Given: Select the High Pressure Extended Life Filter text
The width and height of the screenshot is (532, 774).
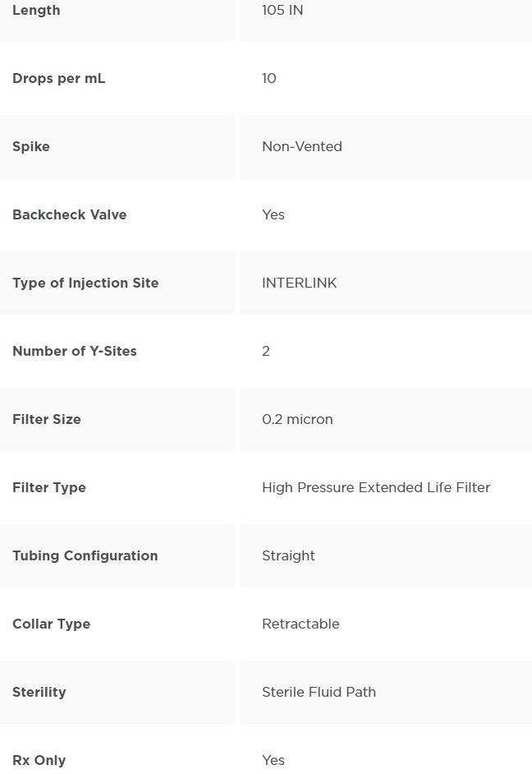Looking at the screenshot, I should pos(376,488).
